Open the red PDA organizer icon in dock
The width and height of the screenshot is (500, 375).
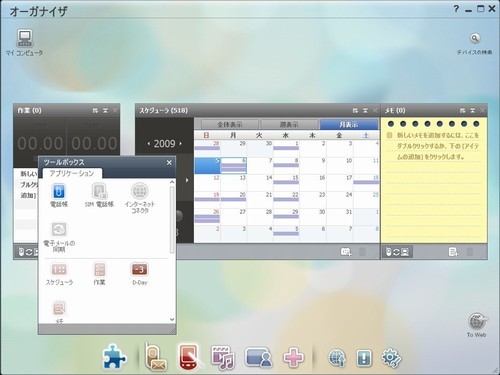190,357
